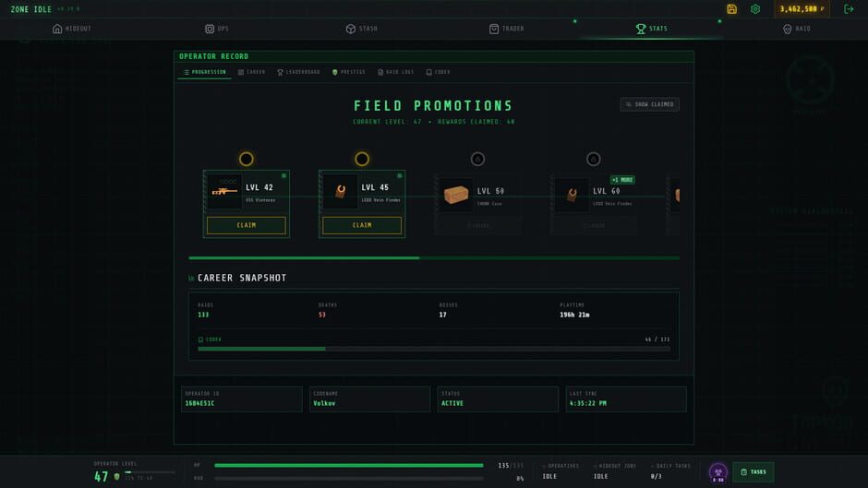Click the Status ACTIVE field

click(x=498, y=399)
